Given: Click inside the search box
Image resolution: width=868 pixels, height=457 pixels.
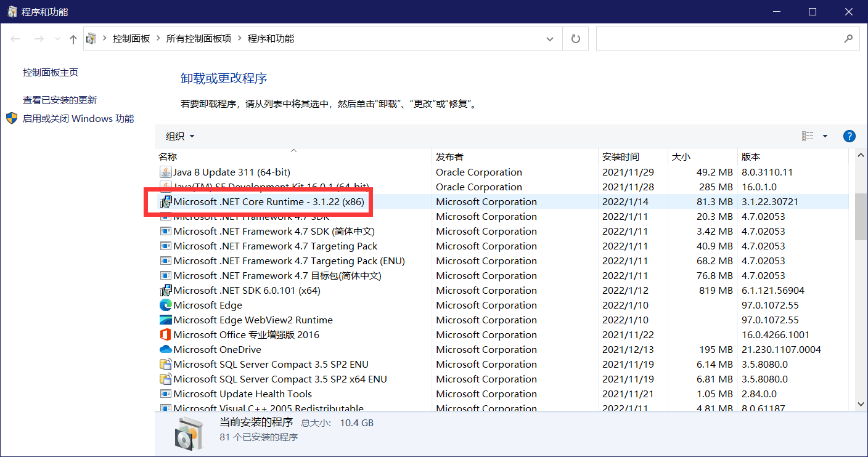Looking at the screenshot, I should pyautogui.click(x=709, y=38).
